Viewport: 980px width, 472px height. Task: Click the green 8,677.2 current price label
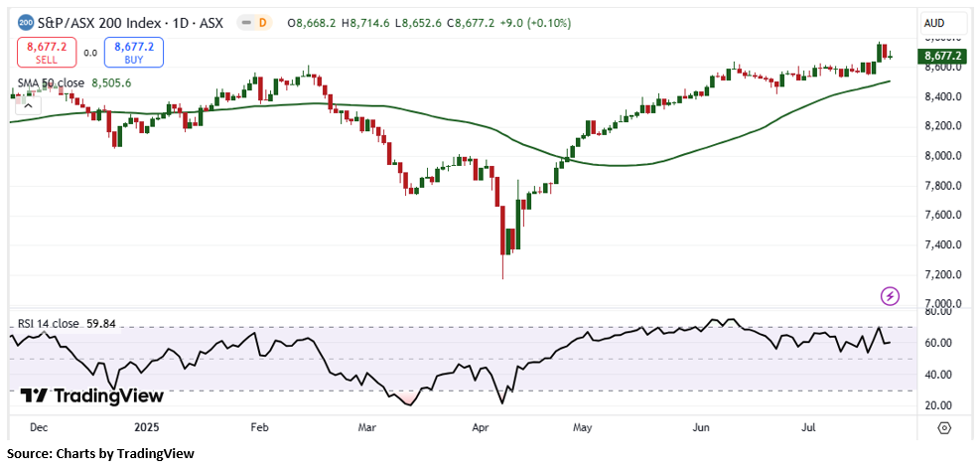[943, 57]
